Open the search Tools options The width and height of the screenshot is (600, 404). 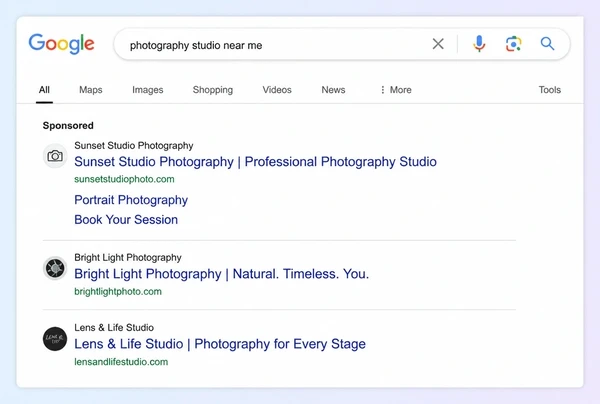(550, 90)
